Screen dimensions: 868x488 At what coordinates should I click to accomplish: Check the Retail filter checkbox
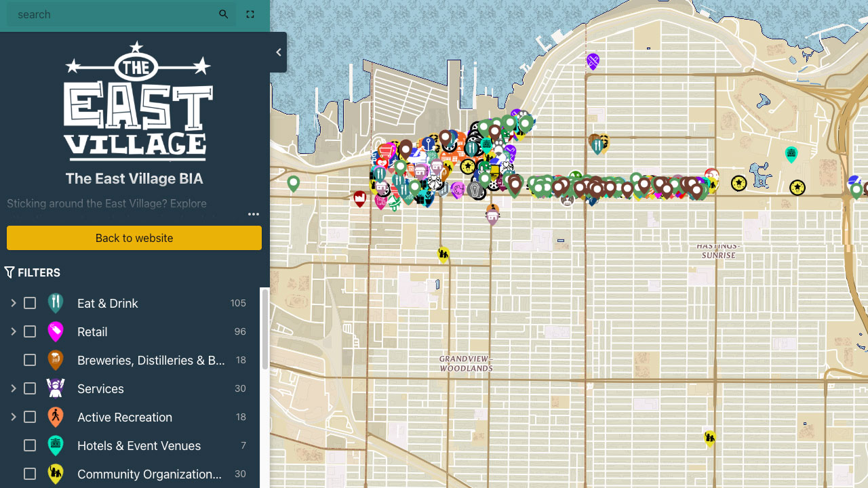pyautogui.click(x=30, y=331)
